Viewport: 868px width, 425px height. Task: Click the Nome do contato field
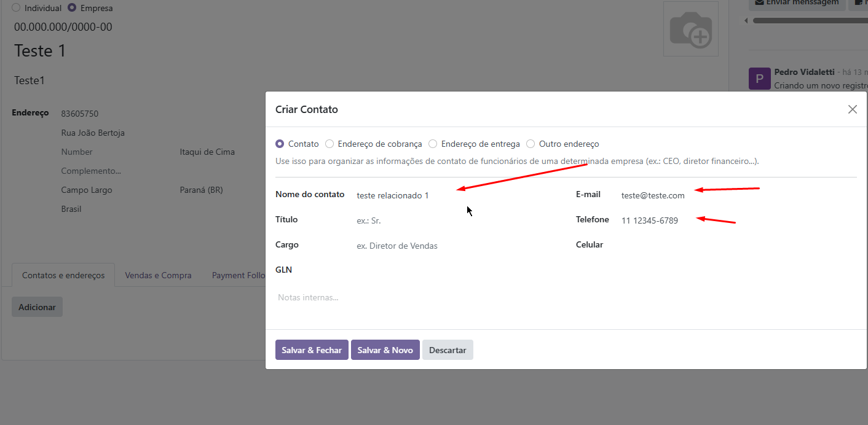[456, 195]
